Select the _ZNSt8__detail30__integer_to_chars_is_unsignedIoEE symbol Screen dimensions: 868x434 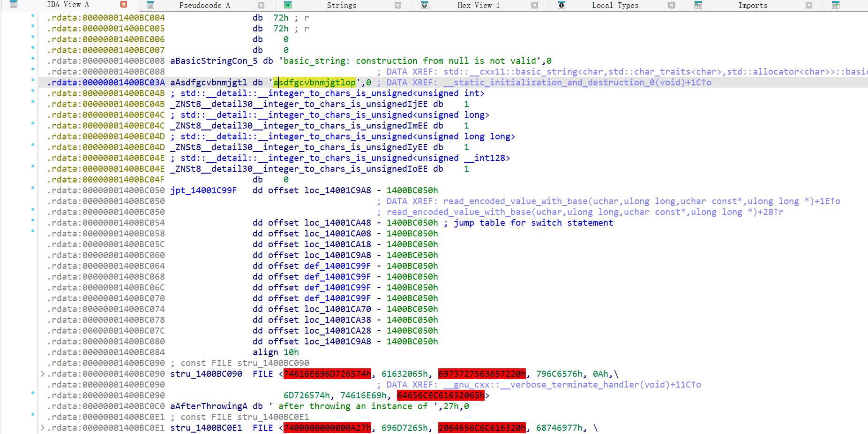(299, 169)
